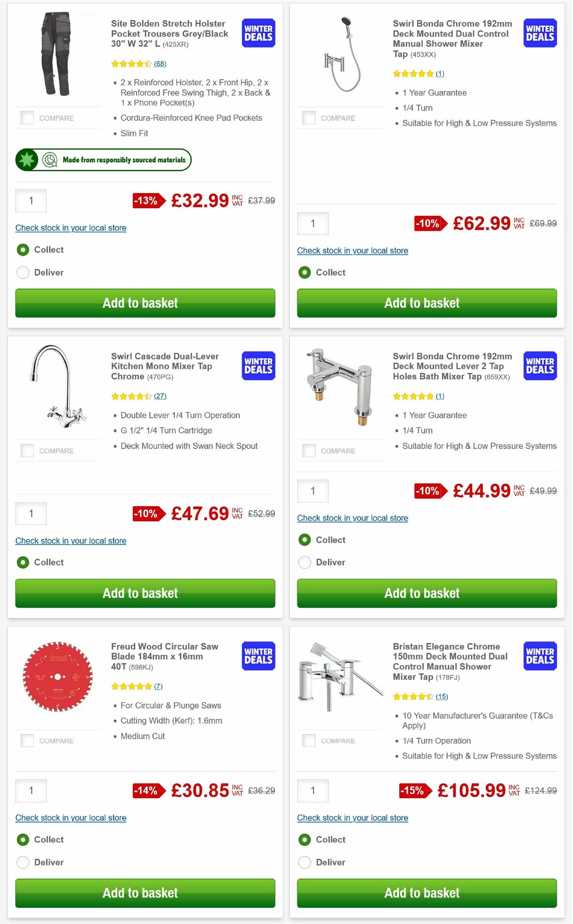This screenshot has height=924, width=573.
Task: Add Swirl Bonda bath mixer to basket
Action: [x=422, y=593]
